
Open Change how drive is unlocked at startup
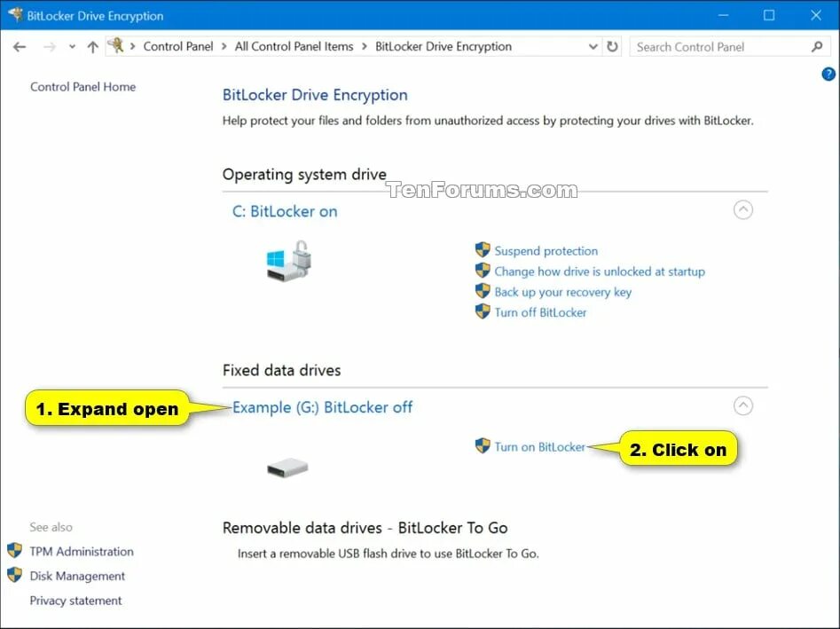click(600, 271)
